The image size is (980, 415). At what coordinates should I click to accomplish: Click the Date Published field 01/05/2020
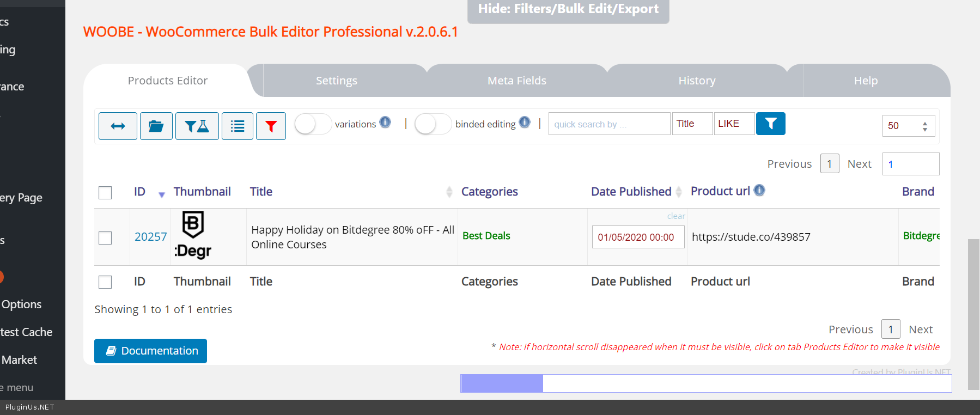pyautogui.click(x=637, y=237)
